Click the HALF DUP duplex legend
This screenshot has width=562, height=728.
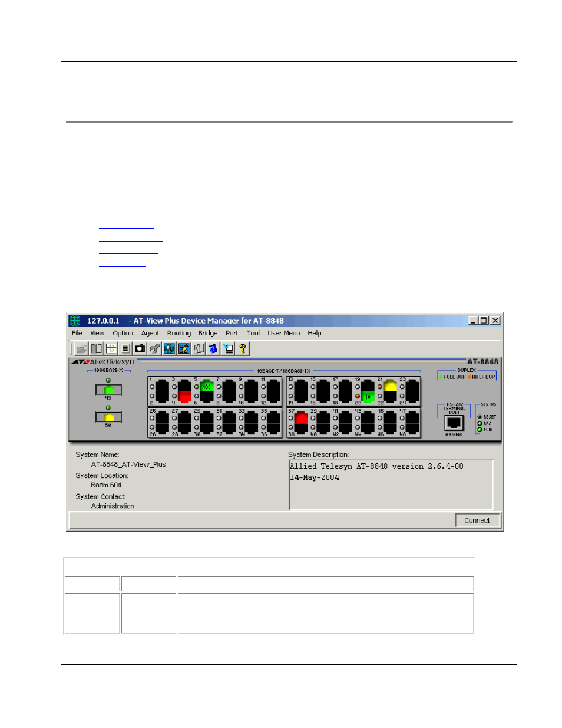tap(482, 377)
